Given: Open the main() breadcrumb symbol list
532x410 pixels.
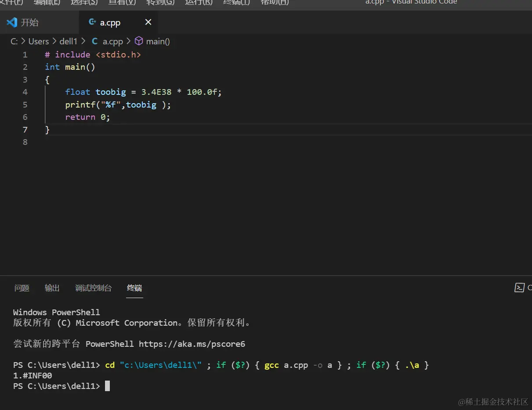Looking at the screenshot, I should click(x=158, y=41).
